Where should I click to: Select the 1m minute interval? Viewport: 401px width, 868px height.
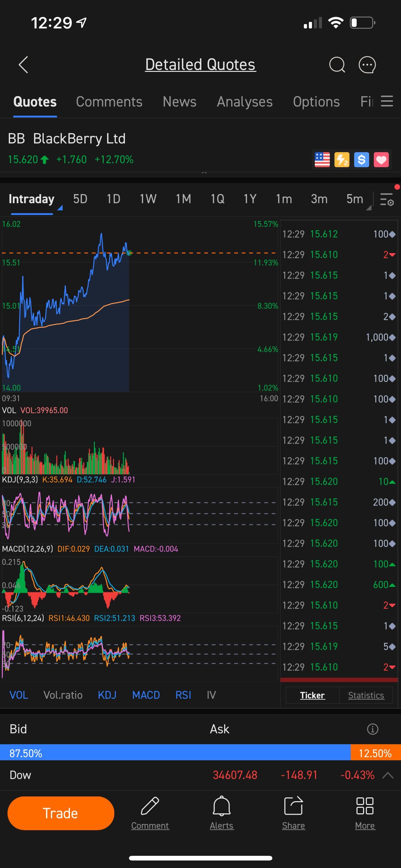tap(284, 199)
